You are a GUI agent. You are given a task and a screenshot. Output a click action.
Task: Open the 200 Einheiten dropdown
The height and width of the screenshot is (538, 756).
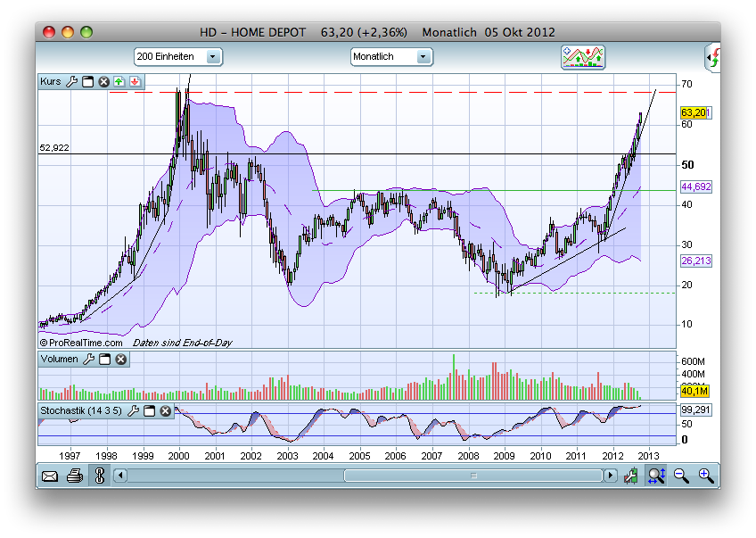178,56
